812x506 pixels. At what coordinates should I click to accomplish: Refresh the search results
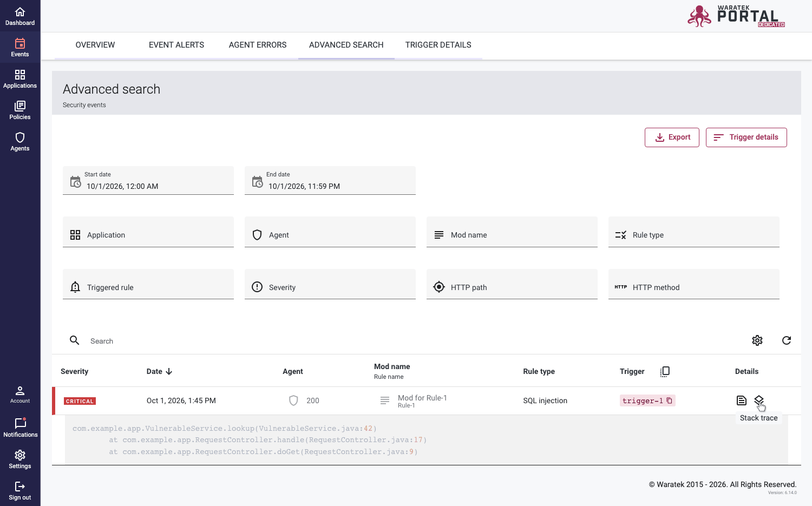coord(787,340)
